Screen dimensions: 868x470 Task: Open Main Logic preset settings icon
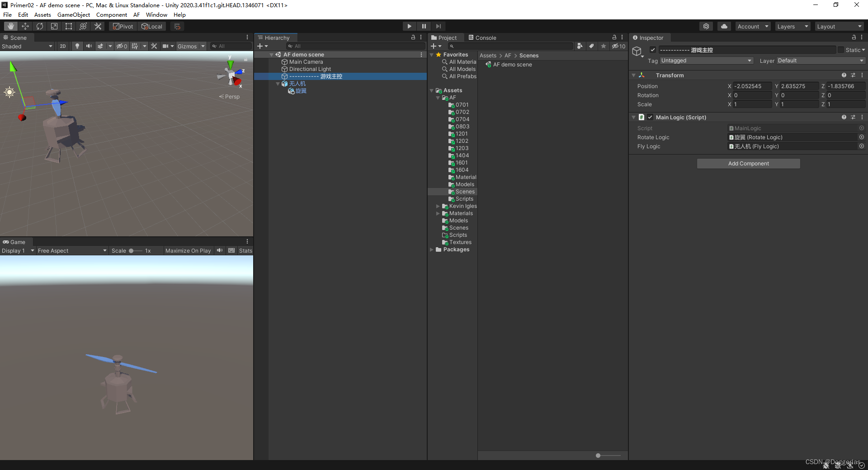point(853,117)
